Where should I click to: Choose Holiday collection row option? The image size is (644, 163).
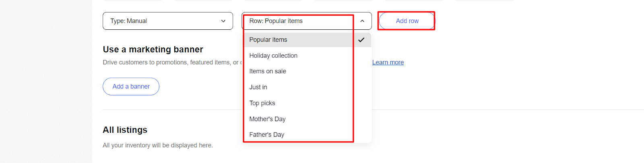click(273, 56)
